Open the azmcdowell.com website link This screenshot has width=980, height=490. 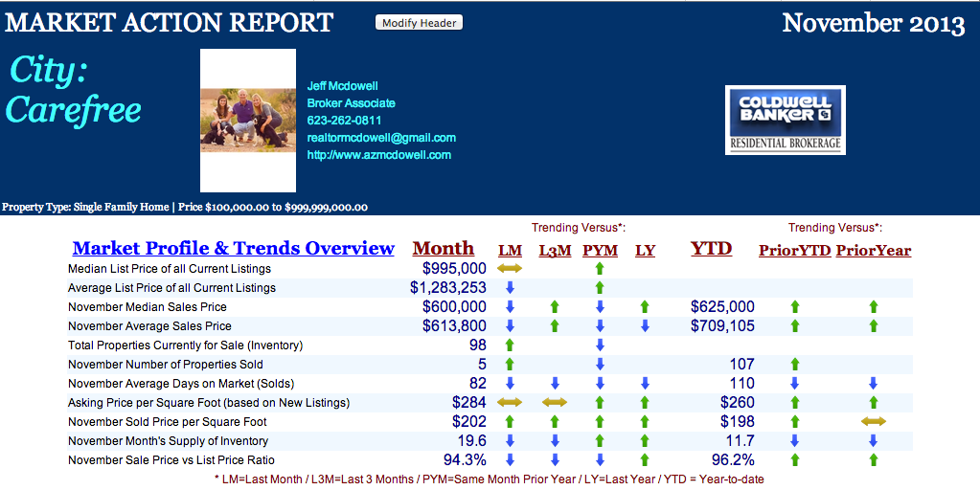378,155
